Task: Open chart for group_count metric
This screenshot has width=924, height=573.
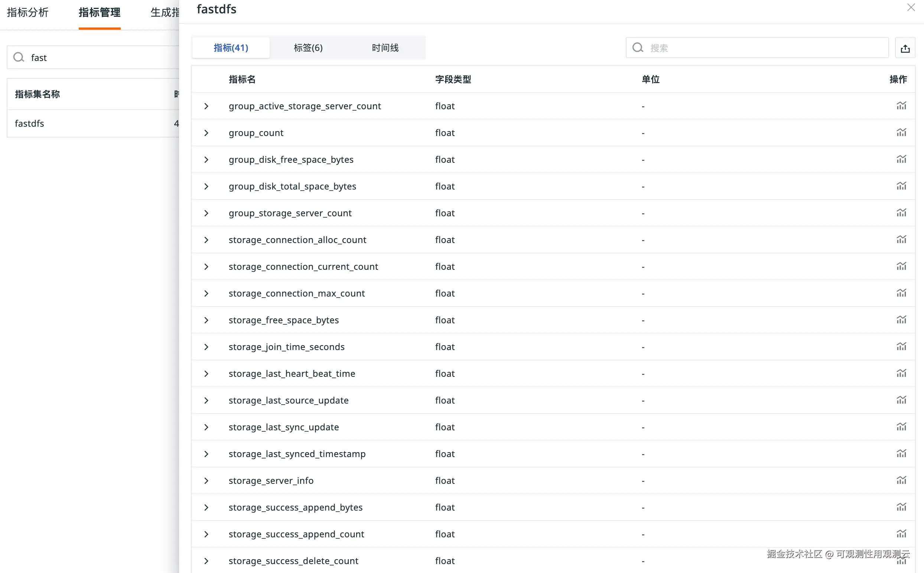Action: (901, 133)
